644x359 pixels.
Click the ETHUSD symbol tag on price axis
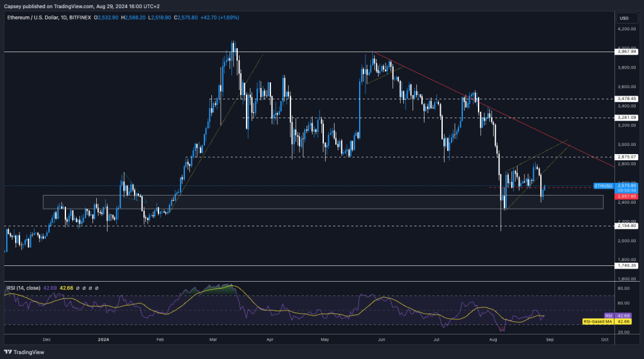(x=603, y=186)
